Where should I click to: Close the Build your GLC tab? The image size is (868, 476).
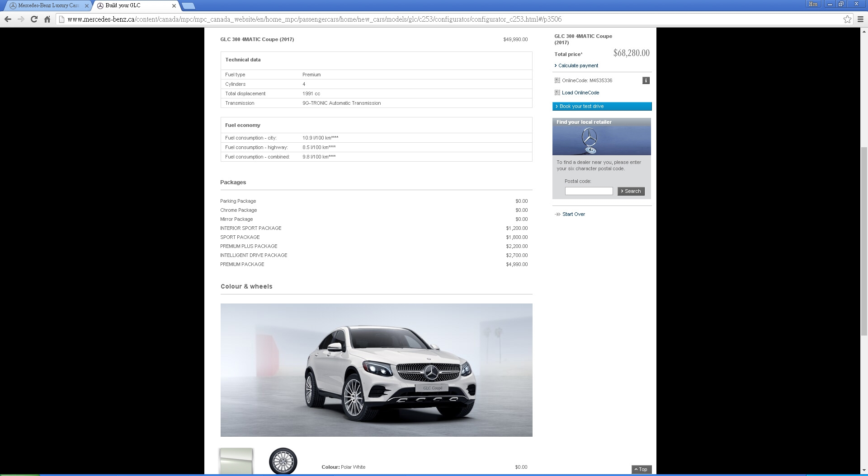point(174,6)
